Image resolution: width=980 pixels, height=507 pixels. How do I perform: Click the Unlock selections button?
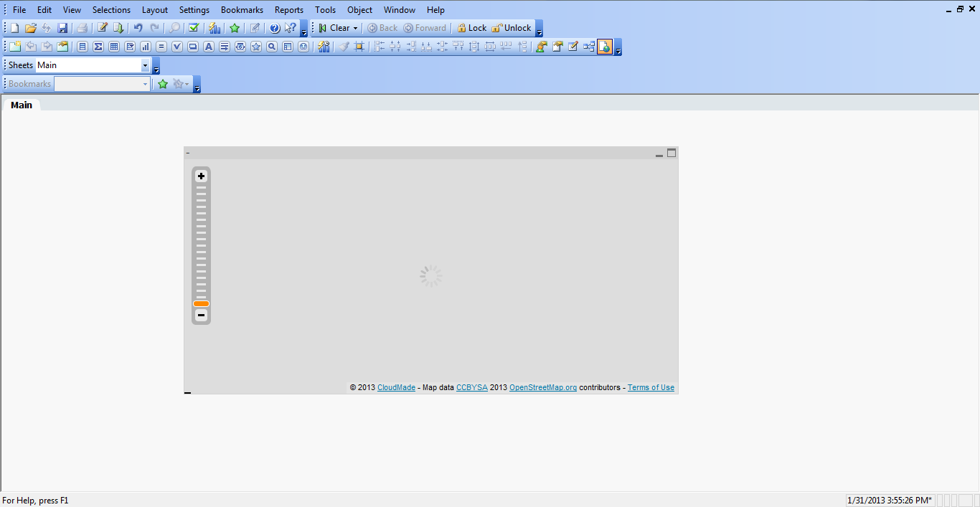[x=512, y=28]
